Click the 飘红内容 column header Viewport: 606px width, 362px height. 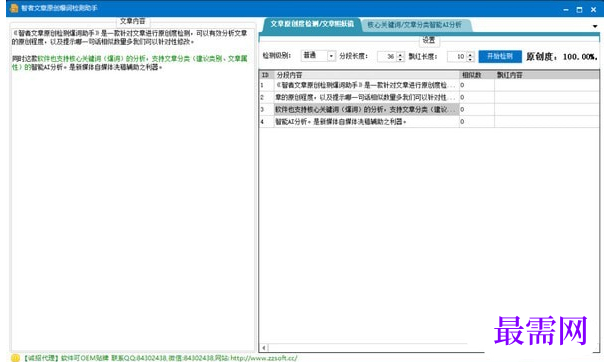point(546,75)
